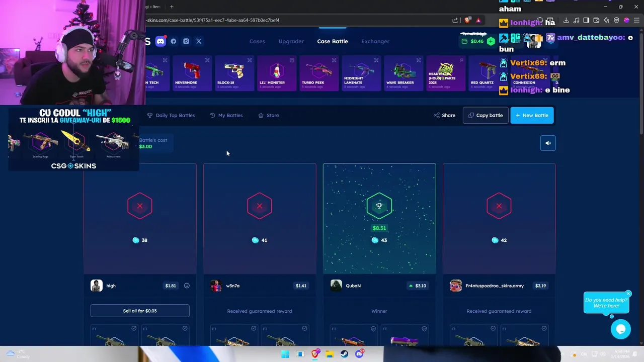Select the Nevermore drop card
Image resolution: width=644 pixels, height=362 pixels.
pyautogui.click(x=192, y=73)
